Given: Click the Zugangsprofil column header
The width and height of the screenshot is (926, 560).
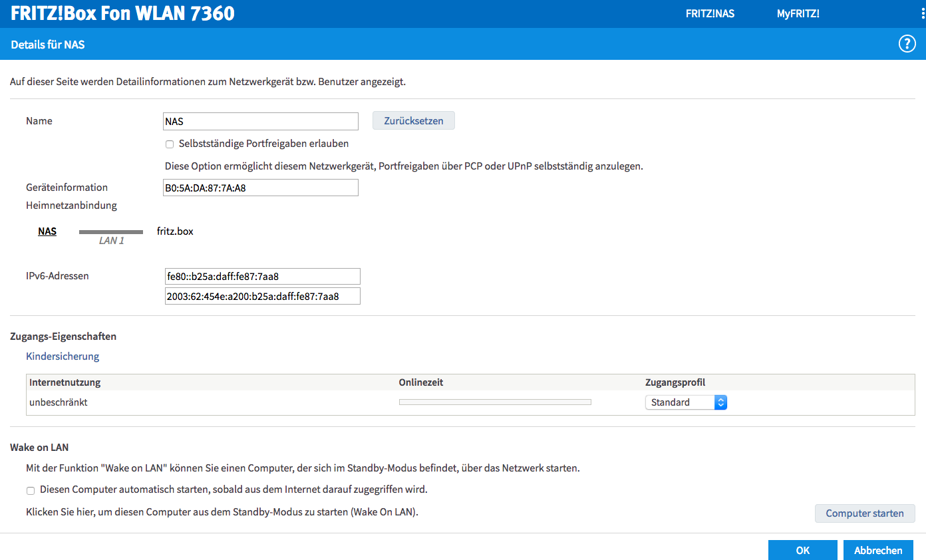Looking at the screenshot, I should (x=675, y=382).
